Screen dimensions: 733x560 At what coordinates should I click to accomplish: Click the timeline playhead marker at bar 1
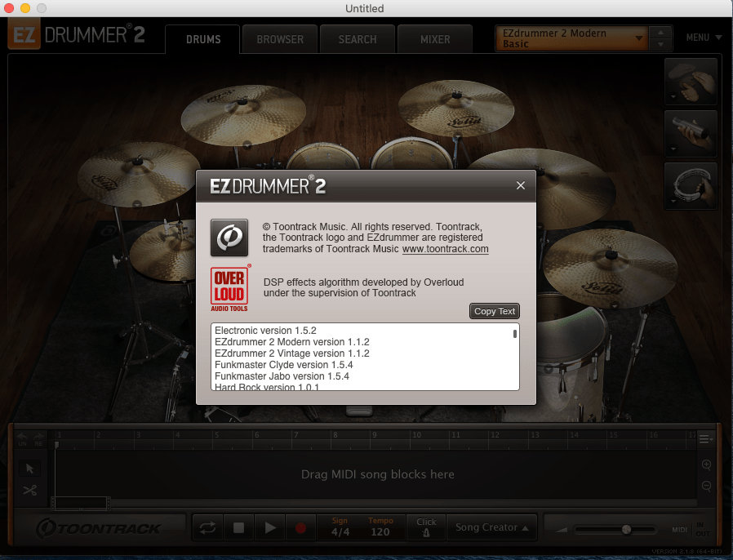56,445
